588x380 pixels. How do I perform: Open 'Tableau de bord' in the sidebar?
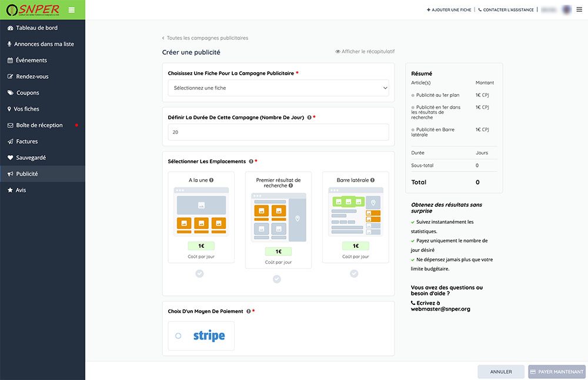tap(36, 28)
